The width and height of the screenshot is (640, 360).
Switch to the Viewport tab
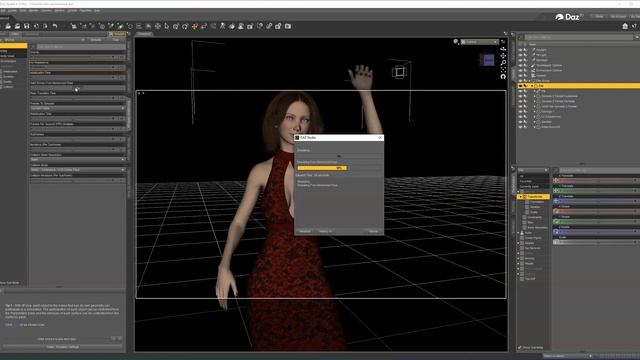coord(144,34)
